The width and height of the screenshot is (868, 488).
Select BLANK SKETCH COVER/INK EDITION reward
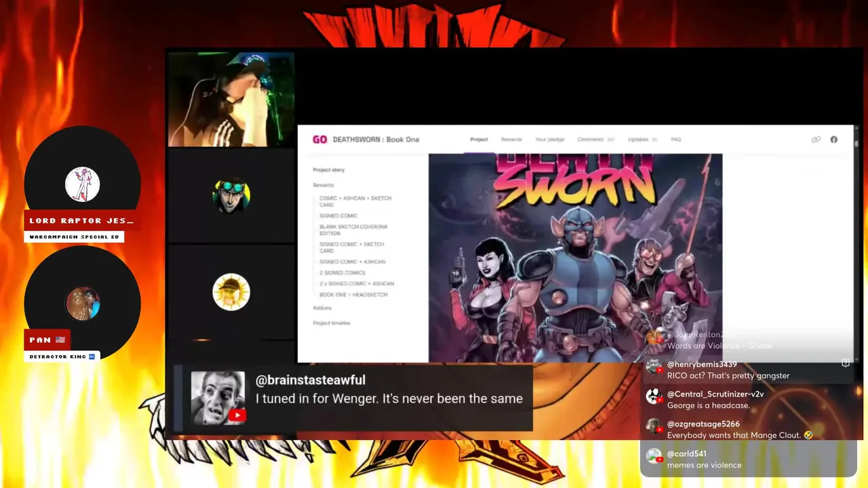click(352, 230)
